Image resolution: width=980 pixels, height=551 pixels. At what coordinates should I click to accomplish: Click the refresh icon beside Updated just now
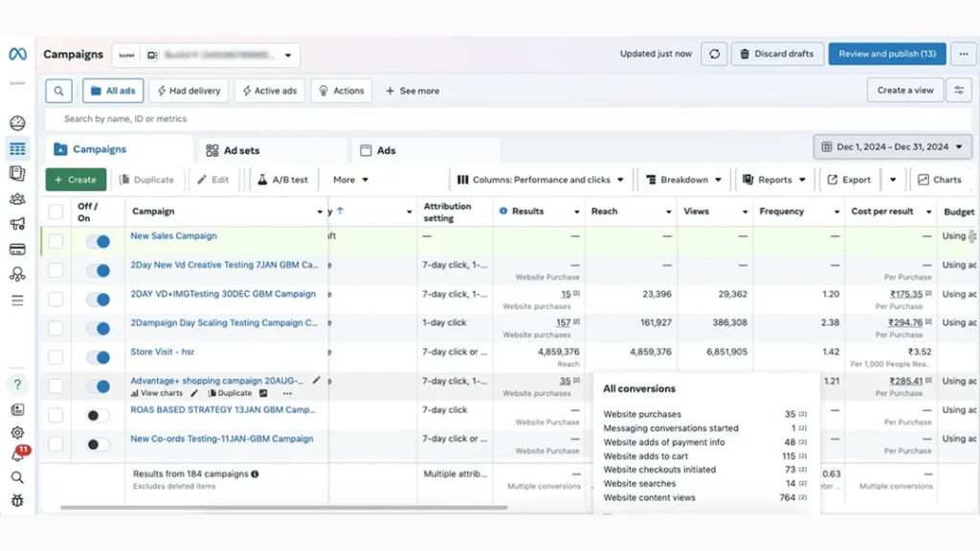coord(714,55)
